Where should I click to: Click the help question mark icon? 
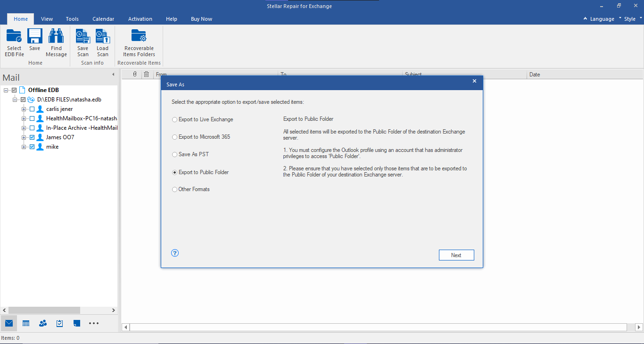pyautogui.click(x=175, y=253)
